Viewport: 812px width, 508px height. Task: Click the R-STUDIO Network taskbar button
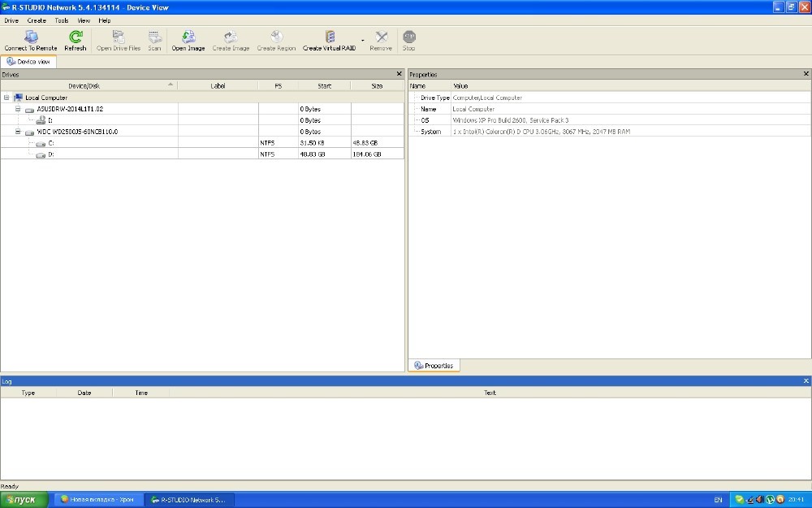coord(188,500)
